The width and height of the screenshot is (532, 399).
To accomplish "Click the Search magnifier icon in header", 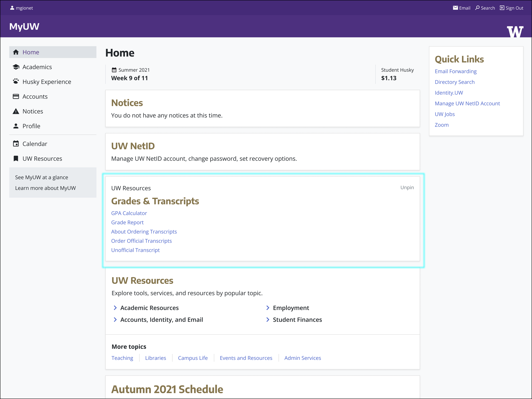I will click(477, 8).
